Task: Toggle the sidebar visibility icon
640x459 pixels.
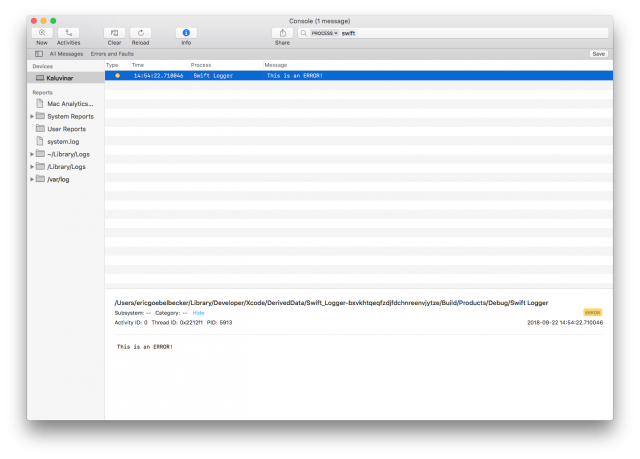Action: [39, 54]
